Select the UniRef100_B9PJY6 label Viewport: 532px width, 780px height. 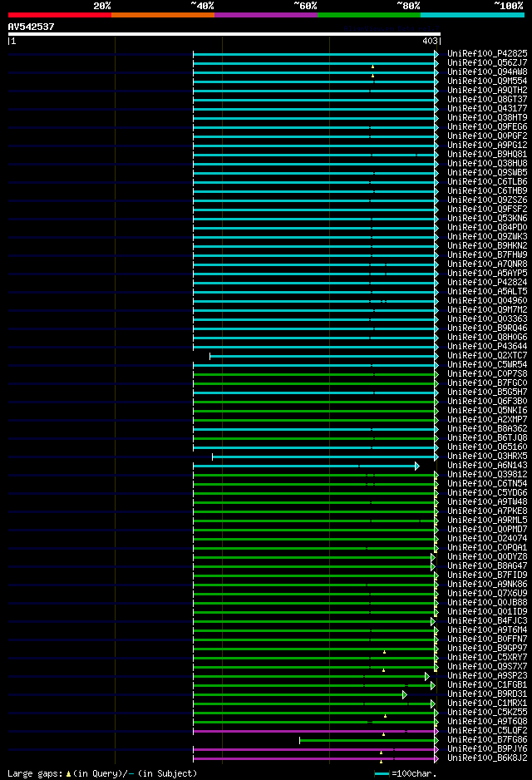coord(487,749)
